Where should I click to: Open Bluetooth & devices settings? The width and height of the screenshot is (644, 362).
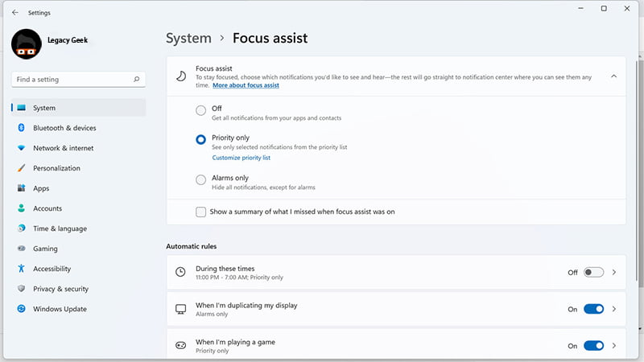pos(78,128)
